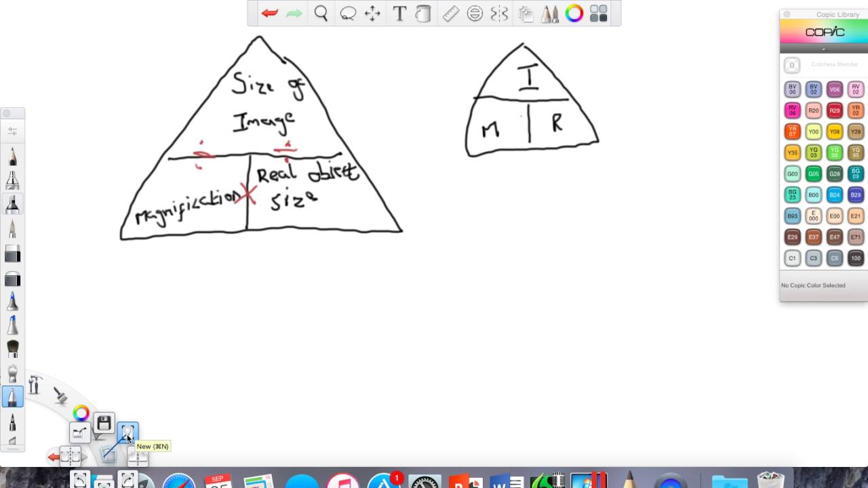The height and width of the screenshot is (488, 868).
Task: Close the Copic Library panel
Action: click(787, 14)
